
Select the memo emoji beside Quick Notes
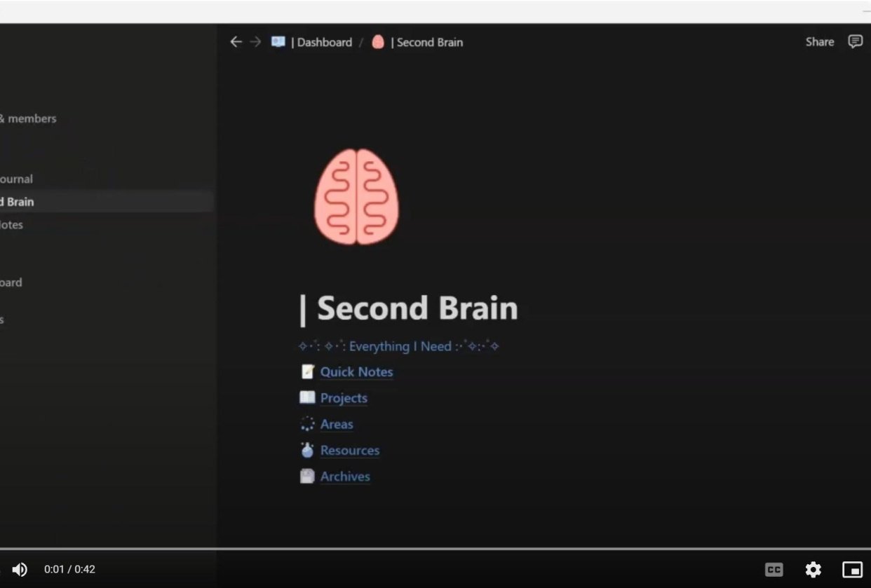(306, 371)
